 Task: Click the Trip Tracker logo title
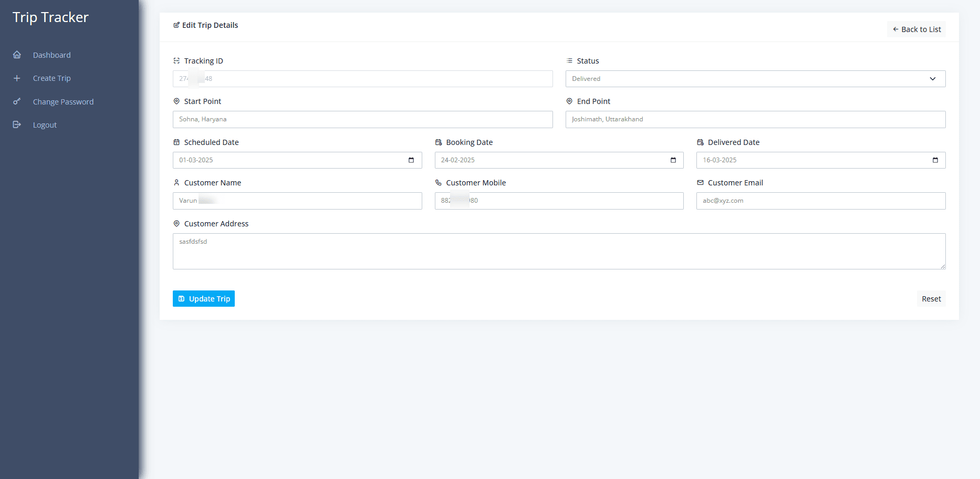pyautogui.click(x=50, y=17)
